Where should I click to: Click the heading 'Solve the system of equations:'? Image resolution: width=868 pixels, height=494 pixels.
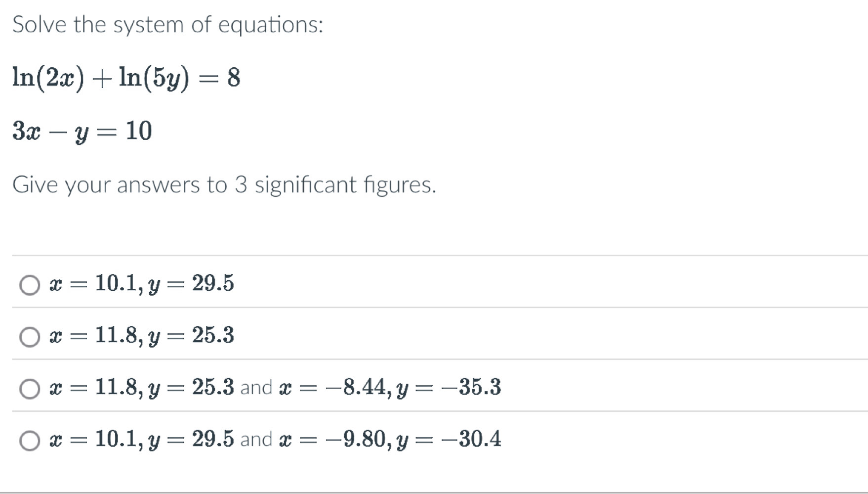168,24
